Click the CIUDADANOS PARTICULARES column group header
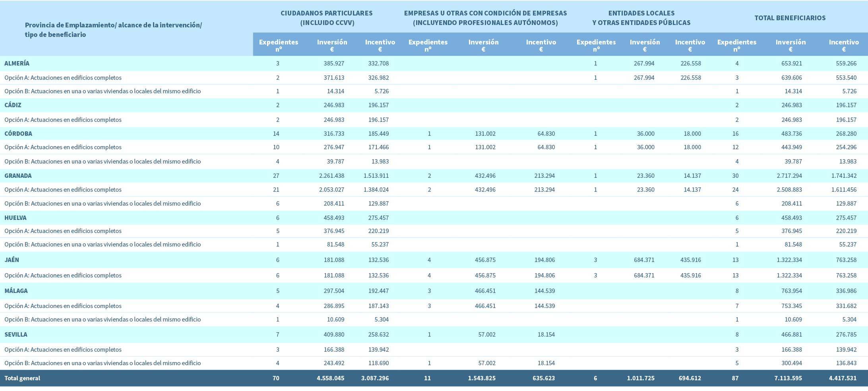Viewport: 868px width, 391px height. [326, 18]
